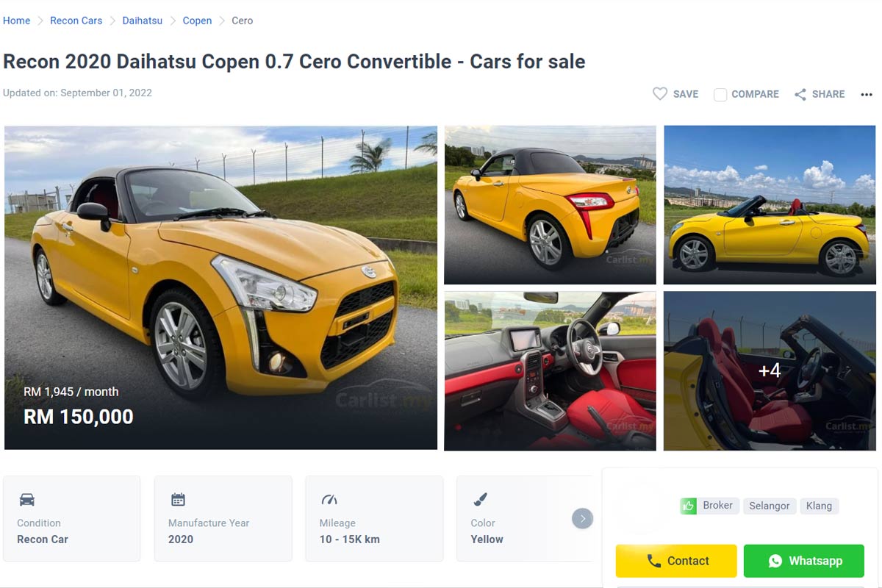Open the main front-view car photo
Viewport: 882px width, 588px height.
click(x=220, y=287)
